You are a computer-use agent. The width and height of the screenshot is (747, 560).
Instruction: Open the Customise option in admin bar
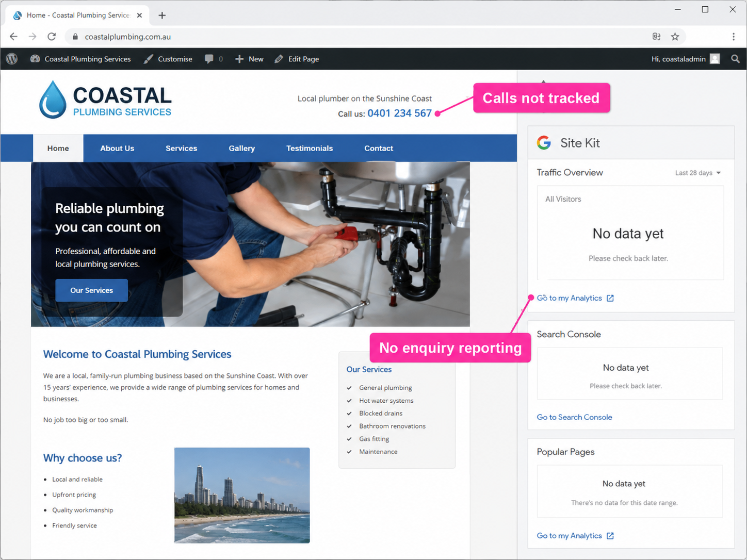coord(168,59)
